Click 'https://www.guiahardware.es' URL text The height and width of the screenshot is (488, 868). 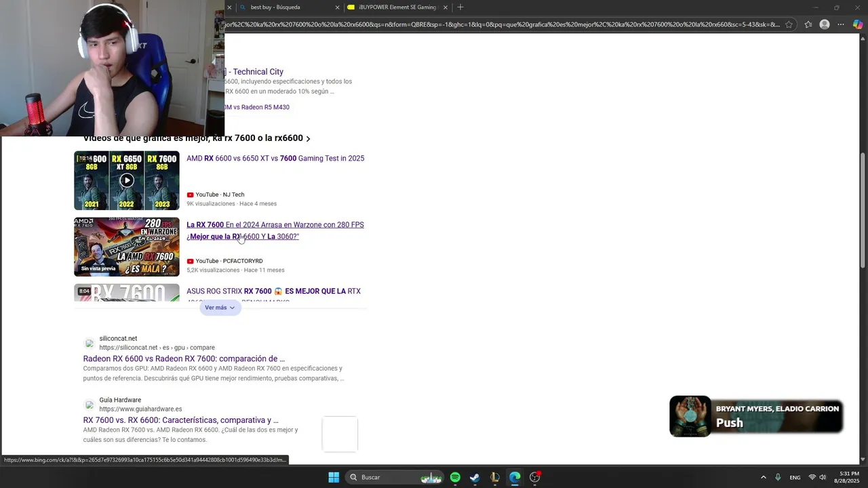pyautogui.click(x=141, y=409)
